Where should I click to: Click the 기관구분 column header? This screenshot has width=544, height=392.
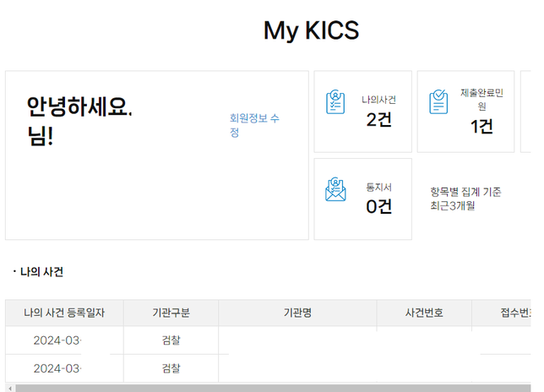(x=171, y=313)
